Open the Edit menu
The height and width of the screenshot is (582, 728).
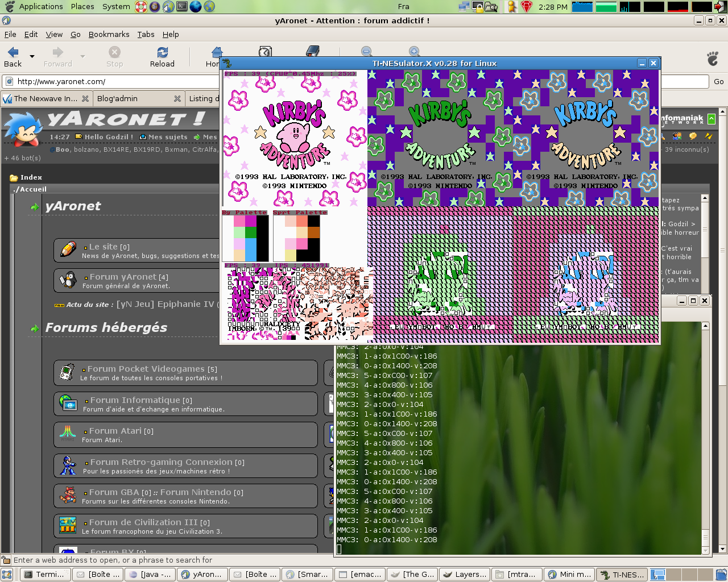pos(31,34)
